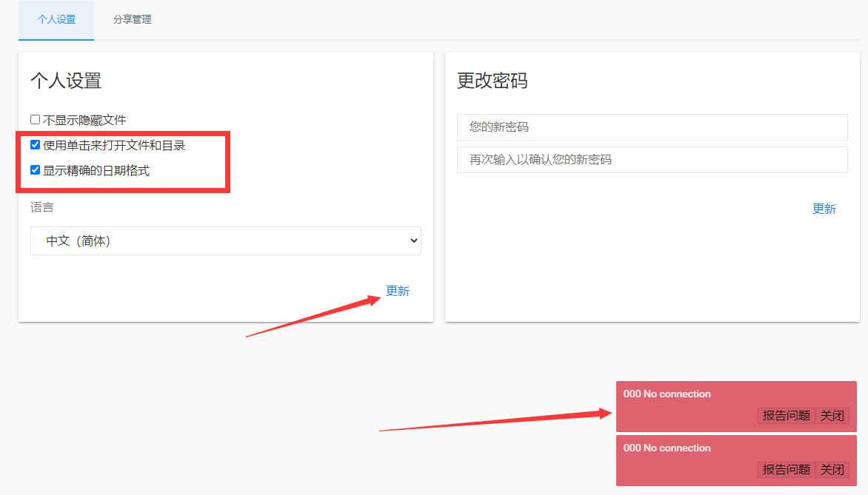Screen dimensions: 868x495
Task: Click 更新 under the language dropdown
Action: coord(398,291)
